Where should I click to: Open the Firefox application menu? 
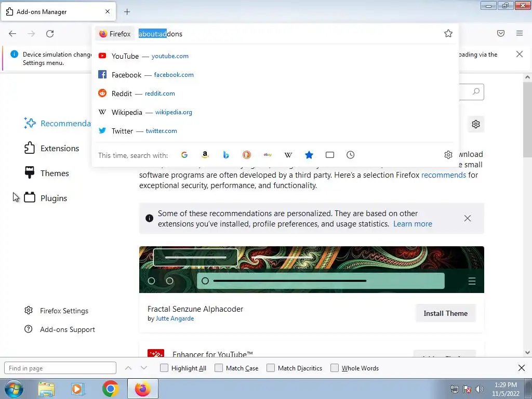click(520, 33)
